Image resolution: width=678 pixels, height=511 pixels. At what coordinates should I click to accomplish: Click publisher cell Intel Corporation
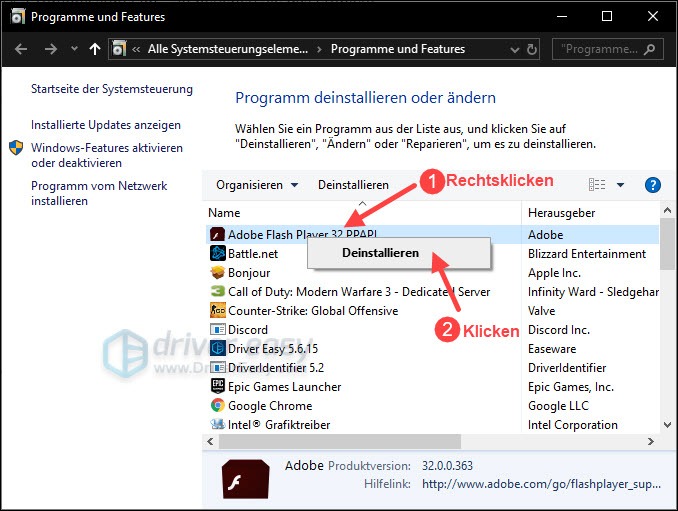[x=572, y=425]
